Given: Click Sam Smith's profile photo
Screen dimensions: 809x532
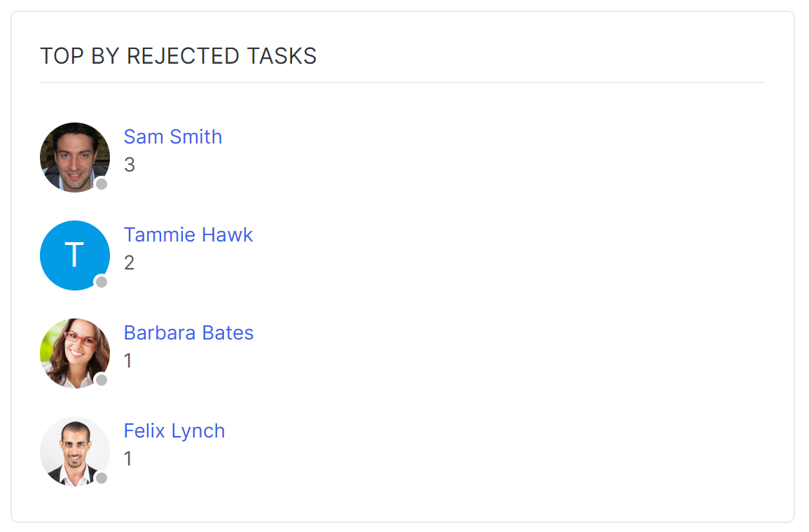Looking at the screenshot, I should 74,157.
